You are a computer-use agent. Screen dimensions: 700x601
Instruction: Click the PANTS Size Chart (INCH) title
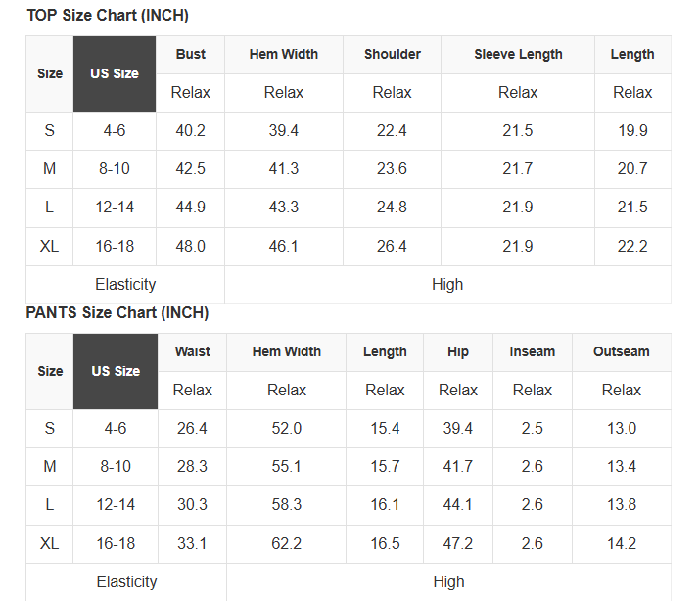coord(117,313)
